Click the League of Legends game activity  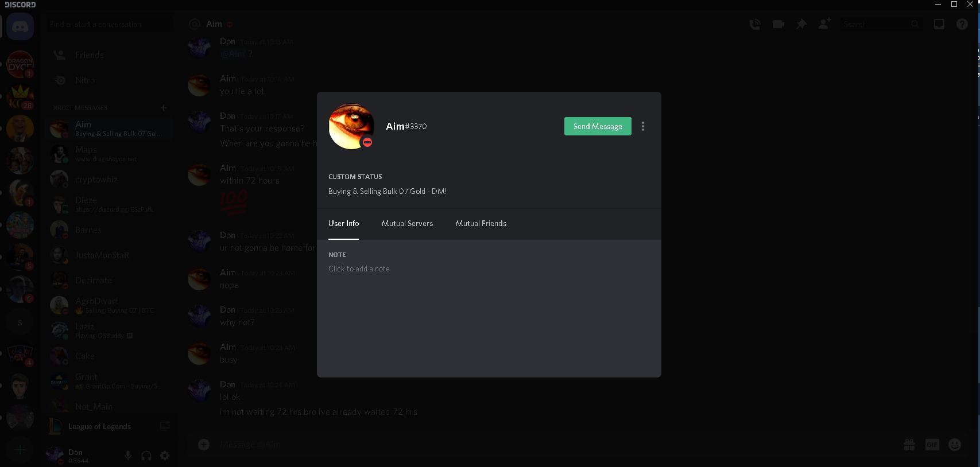(99, 426)
